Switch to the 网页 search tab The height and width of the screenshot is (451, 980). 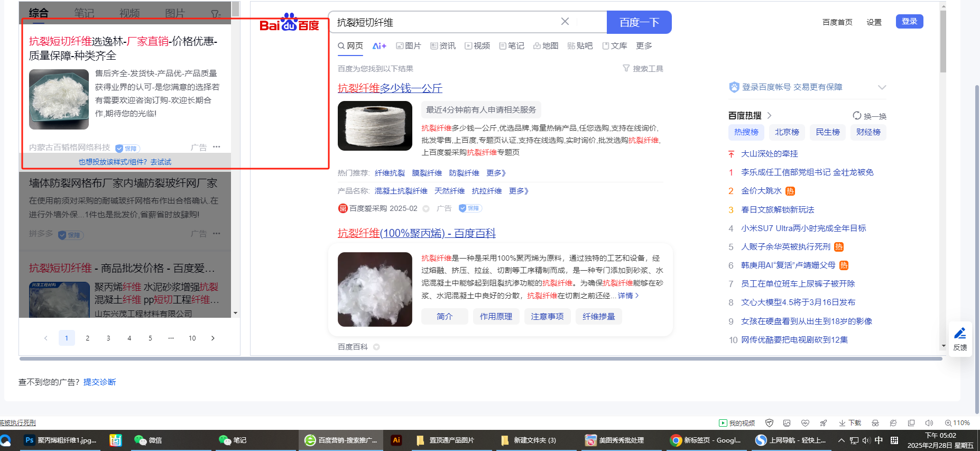(x=350, y=46)
